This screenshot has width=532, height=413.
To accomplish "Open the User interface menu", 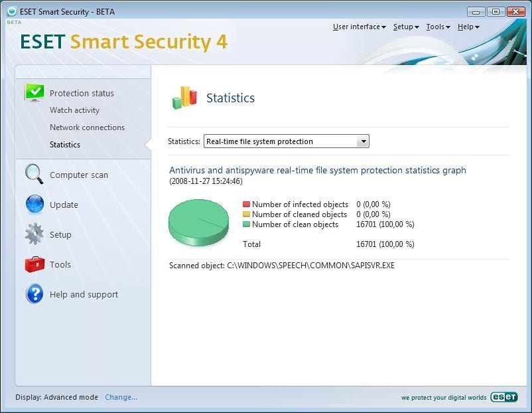I will [360, 27].
